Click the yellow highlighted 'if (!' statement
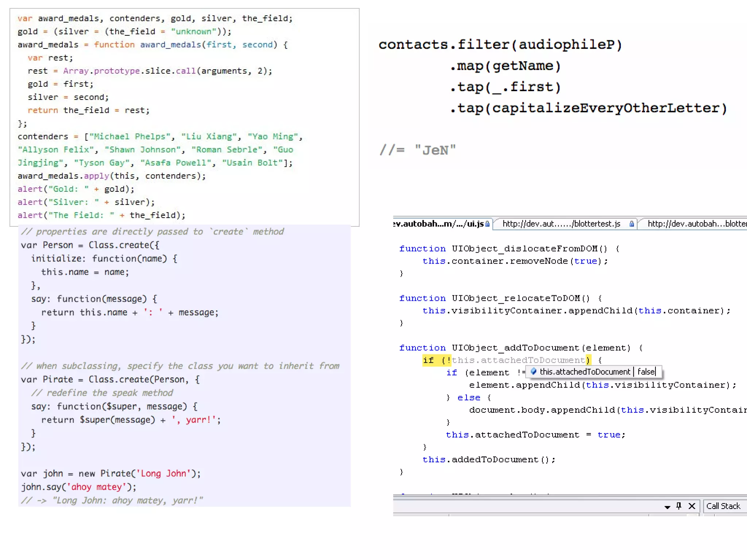 (x=436, y=360)
